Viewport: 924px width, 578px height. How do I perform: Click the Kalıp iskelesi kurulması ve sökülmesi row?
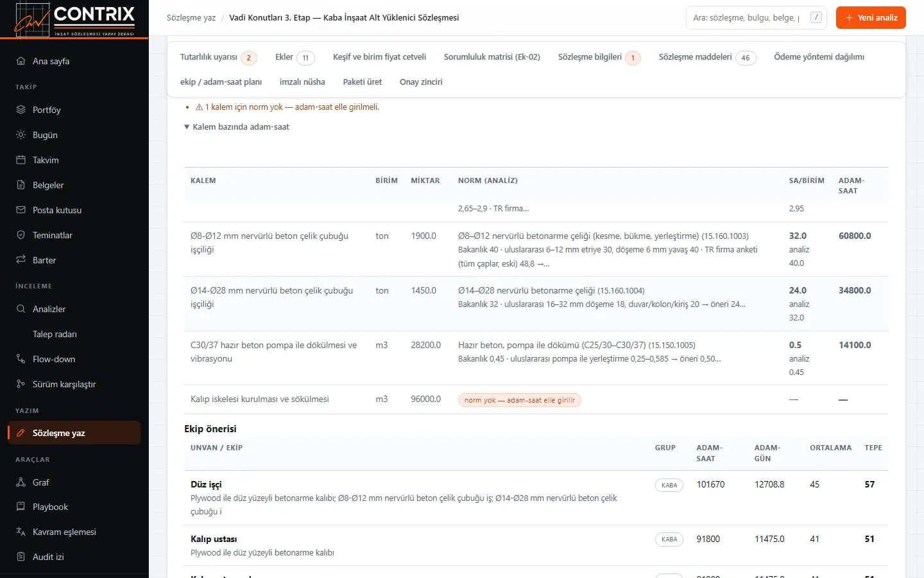(536, 399)
